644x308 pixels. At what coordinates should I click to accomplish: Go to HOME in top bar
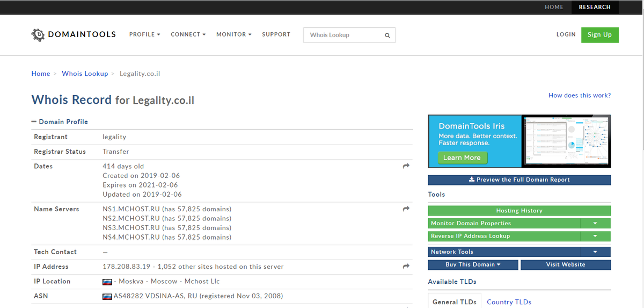click(x=554, y=7)
